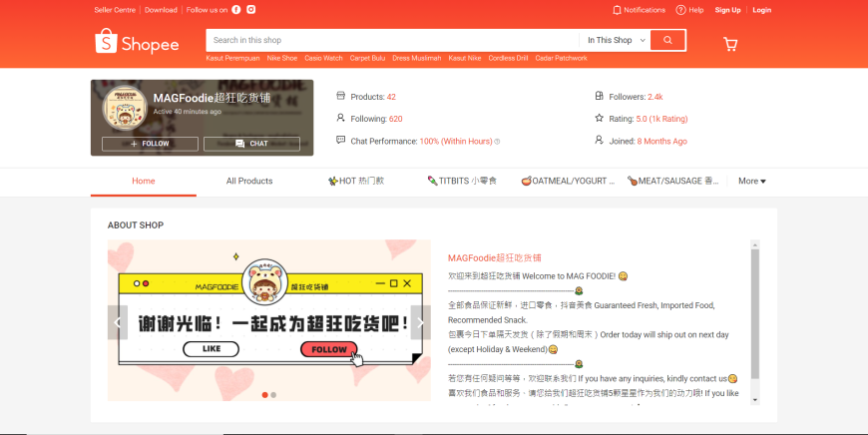The width and height of the screenshot is (868, 435).
Task: Expand the More categories menu
Action: pyautogui.click(x=751, y=181)
